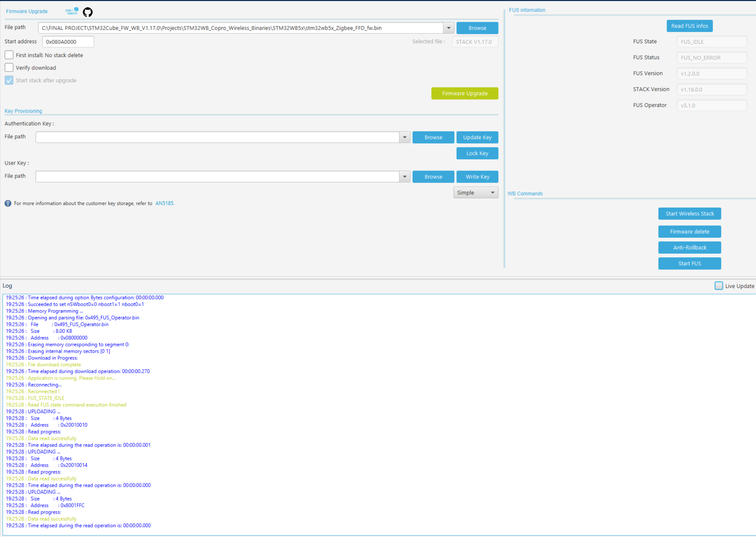Expand the User Key file path dropdown
The height and width of the screenshot is (537, 756).
point(405,176)
